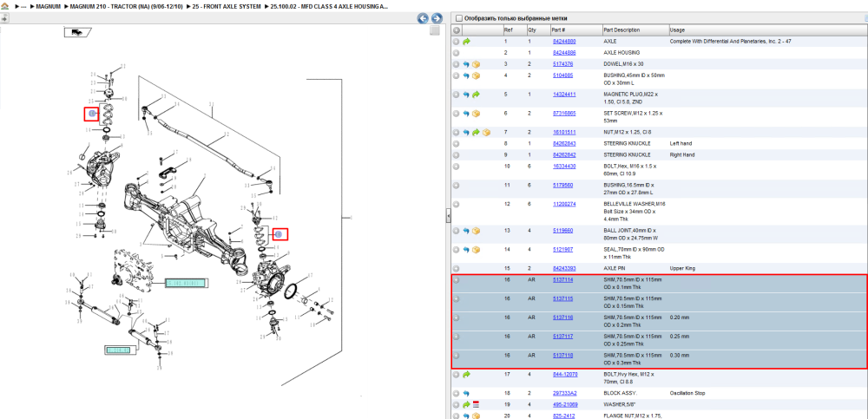Click green arrow icon in WASHER 5/8 row
This screenshot has width=868, height=419.
coord(466,404)
